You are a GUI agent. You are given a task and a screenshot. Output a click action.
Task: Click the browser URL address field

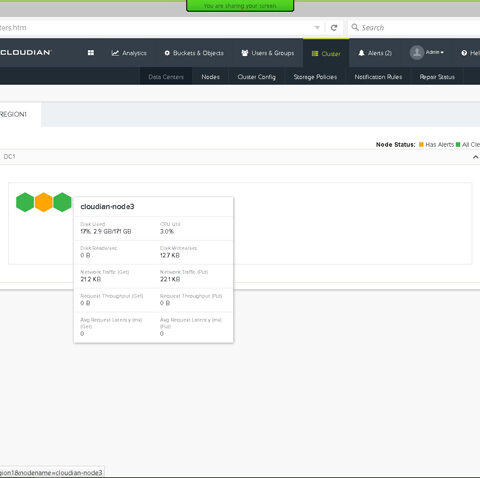[x=155, y=28]
